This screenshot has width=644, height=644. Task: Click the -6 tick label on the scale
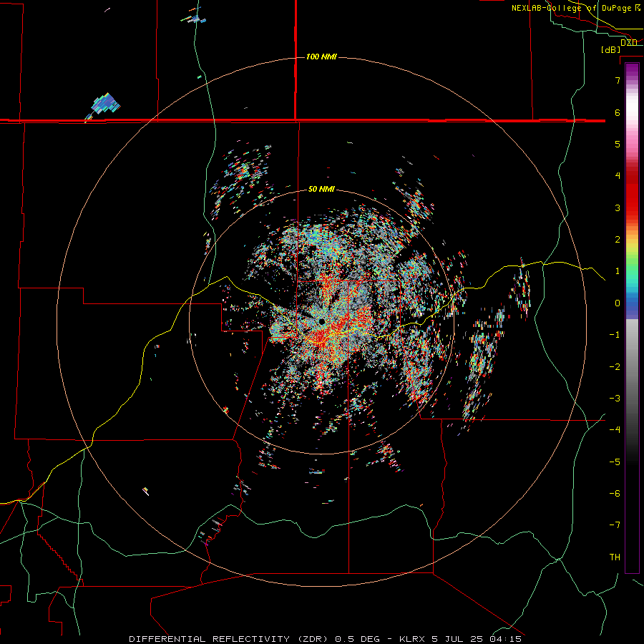tap(615, 494)
